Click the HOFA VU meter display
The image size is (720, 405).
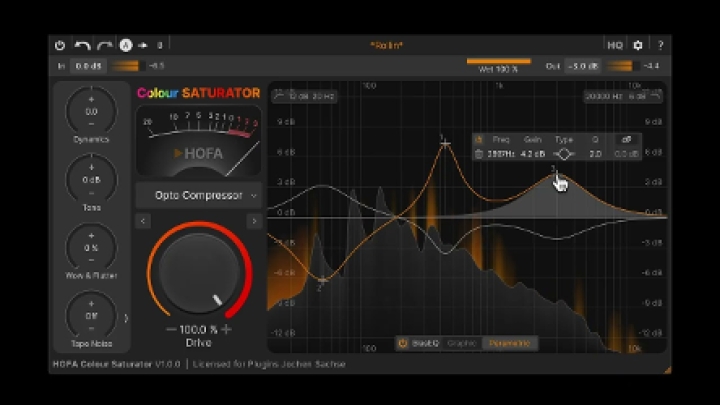pos(198,141)
